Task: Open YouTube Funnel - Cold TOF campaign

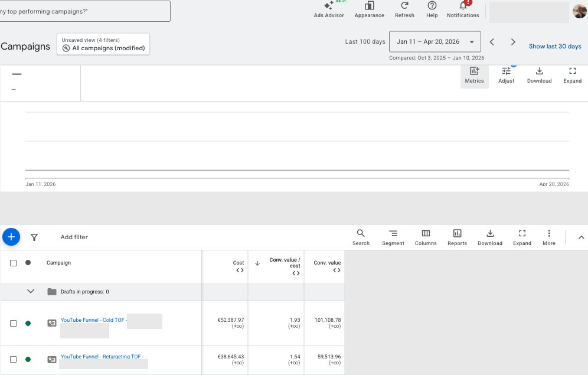Action: coord(94,320)
